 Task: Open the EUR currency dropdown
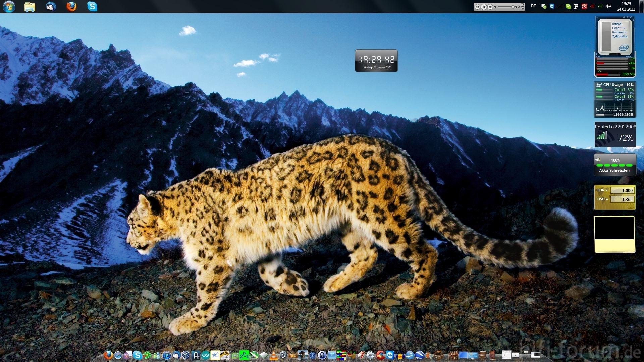602,190
